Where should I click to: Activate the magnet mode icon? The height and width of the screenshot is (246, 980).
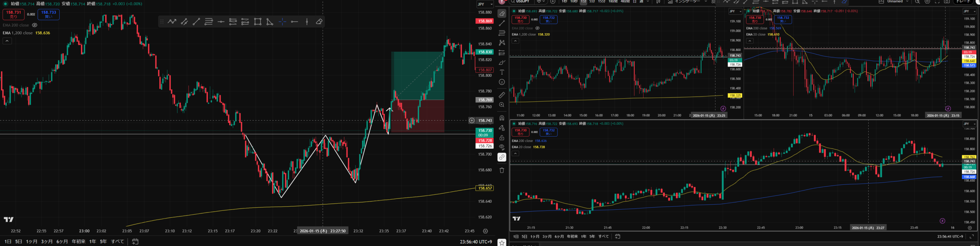click(x=502, y=118)
